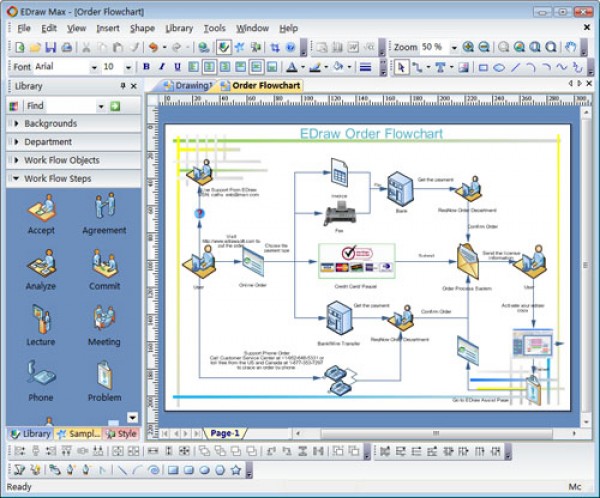The image size is (600, 498).
Task: Click the New document icon
Action: (x=20, y=47)
